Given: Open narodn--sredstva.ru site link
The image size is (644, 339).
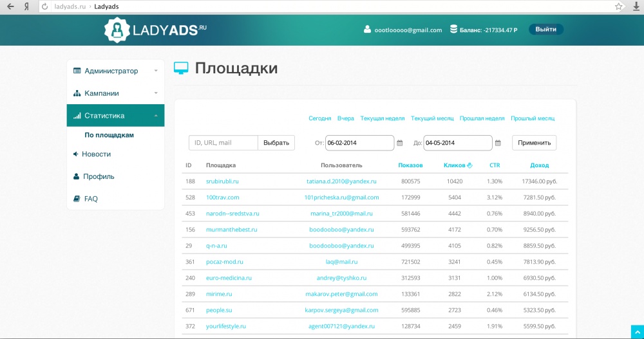Looking at the screenshot, I should [232, 214].
